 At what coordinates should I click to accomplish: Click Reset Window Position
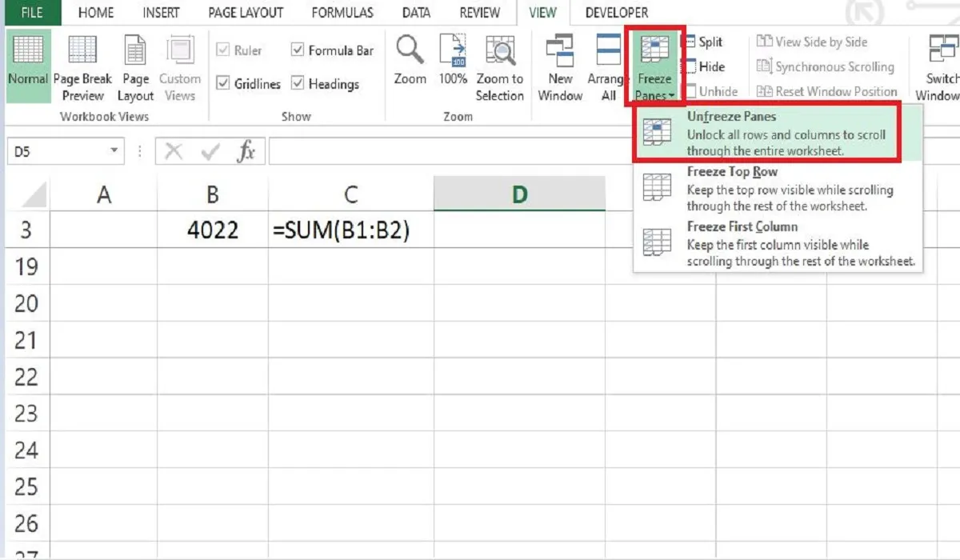pos(826,91)
